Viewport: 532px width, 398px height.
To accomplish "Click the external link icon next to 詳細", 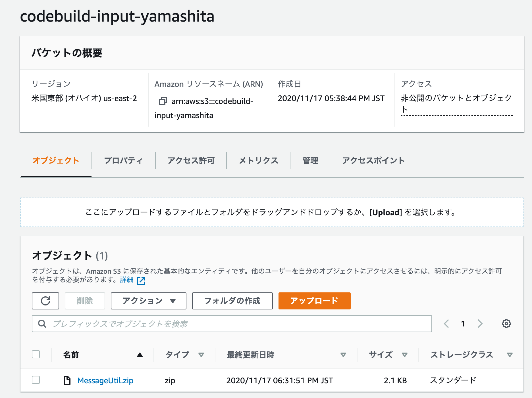I will pos(141,281).
